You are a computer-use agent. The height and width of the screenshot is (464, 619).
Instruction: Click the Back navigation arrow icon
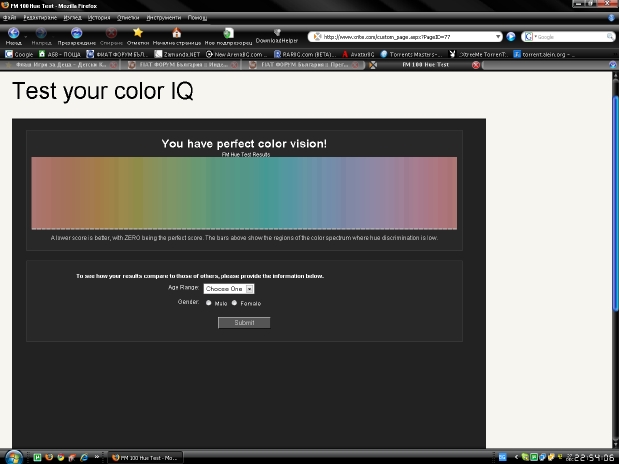14,33
